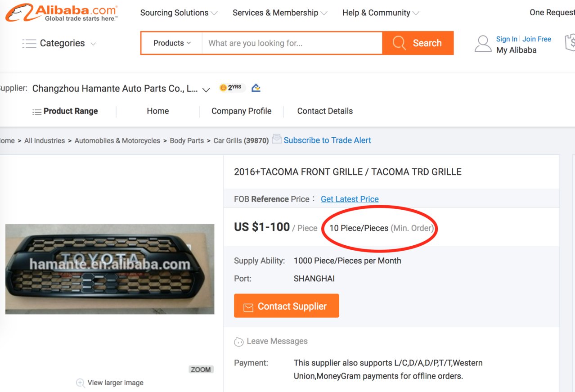Open the Categories list icon

pos(29,44)
